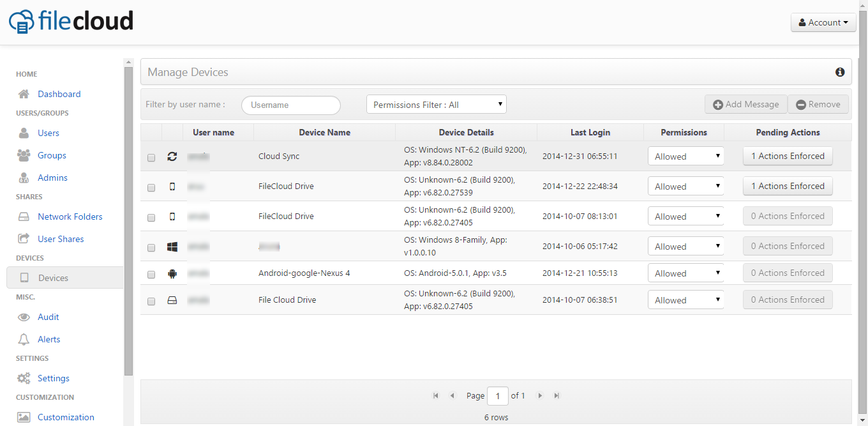The height and width of the screenshot is (426, 868).
Task: Open Permissions dropdown for 2014-12-22 row
Action: (686, 186)
